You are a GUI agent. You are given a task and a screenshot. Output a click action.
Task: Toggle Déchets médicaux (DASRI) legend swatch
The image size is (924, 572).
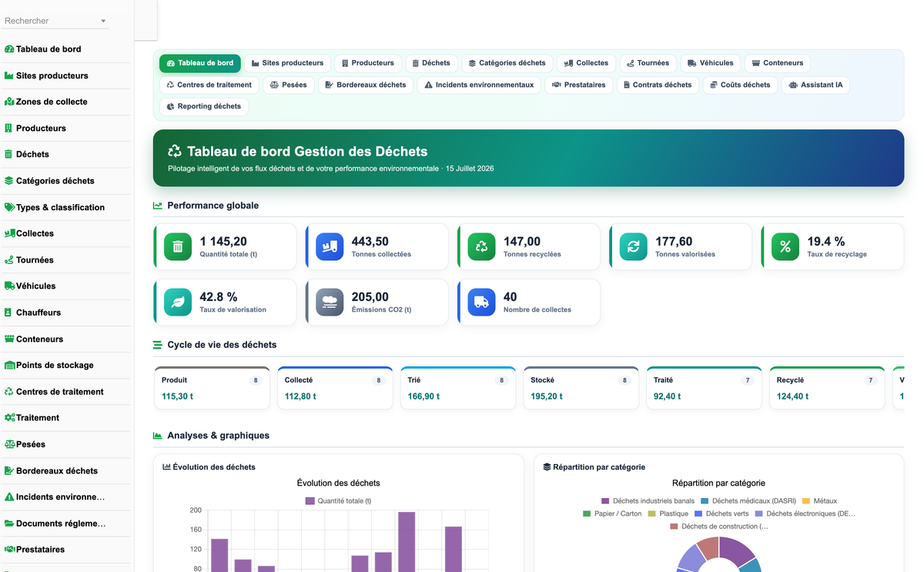tap(705, 500)
